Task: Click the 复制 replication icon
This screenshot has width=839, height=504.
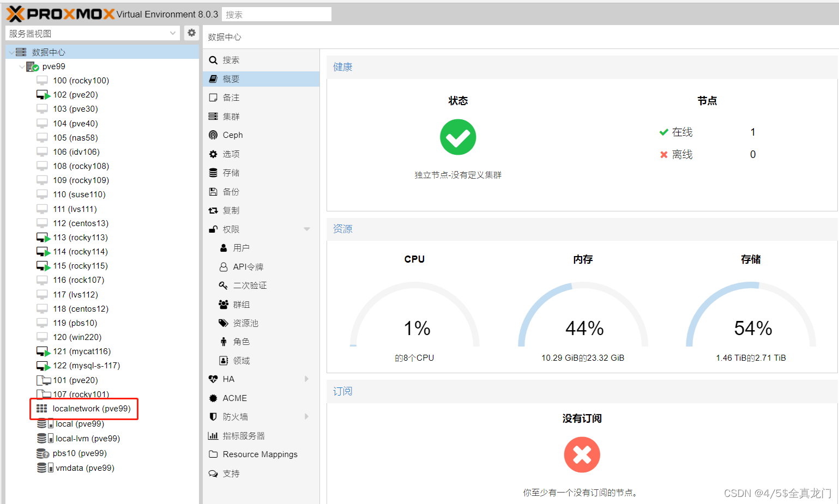Action: (213, 210)
